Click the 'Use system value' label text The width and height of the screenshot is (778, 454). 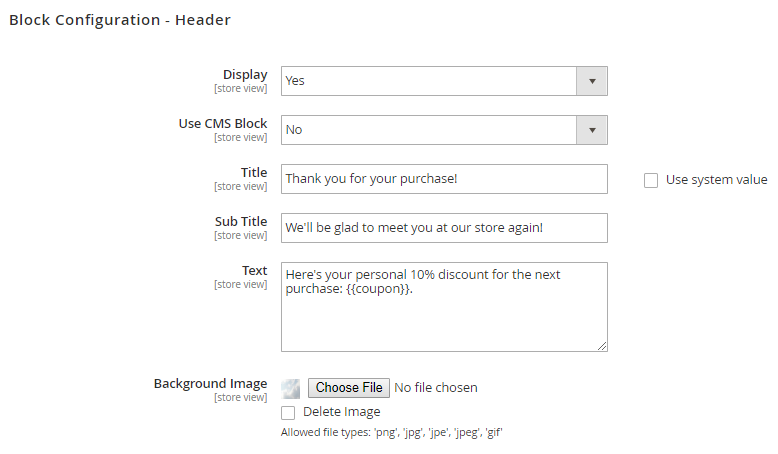tap(716, 180)
